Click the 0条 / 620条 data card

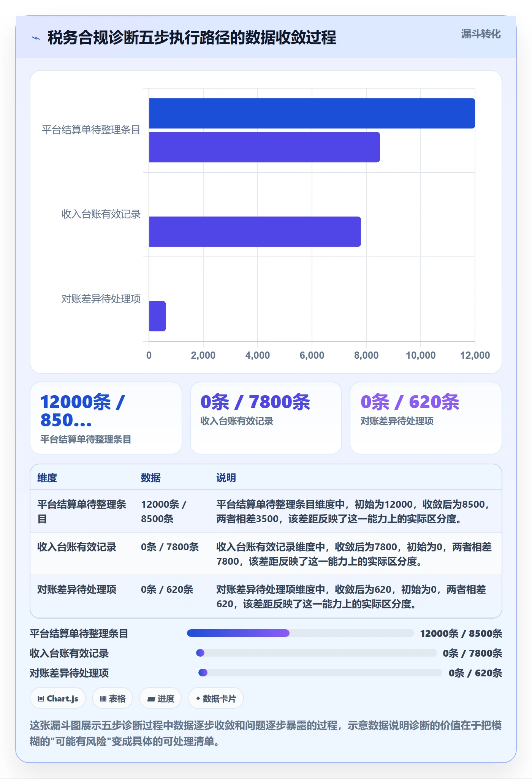click(x=426, y=418)
